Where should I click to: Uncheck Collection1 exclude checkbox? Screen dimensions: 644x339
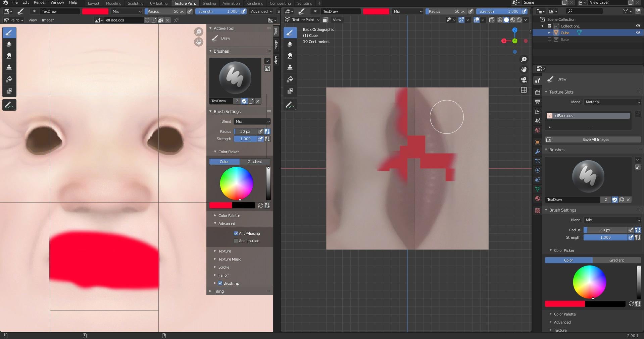(549, 26)
